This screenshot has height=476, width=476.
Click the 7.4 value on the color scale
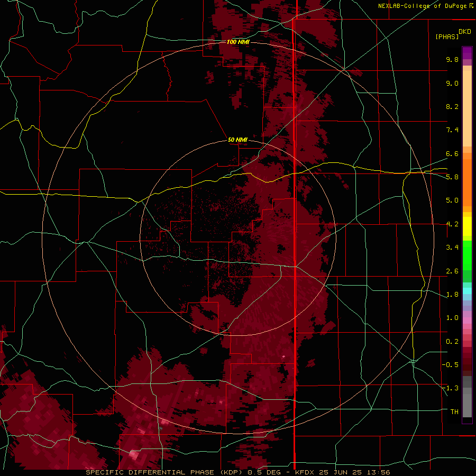tap(452, 130)
